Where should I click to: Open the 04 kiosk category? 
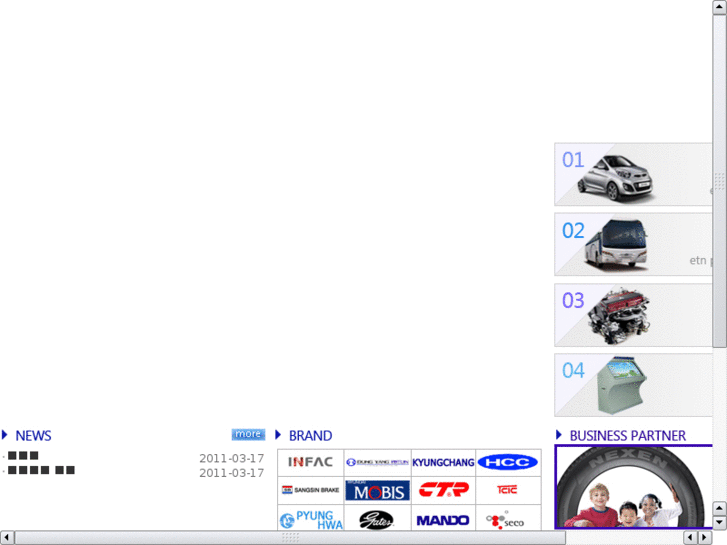pos(633,385)
